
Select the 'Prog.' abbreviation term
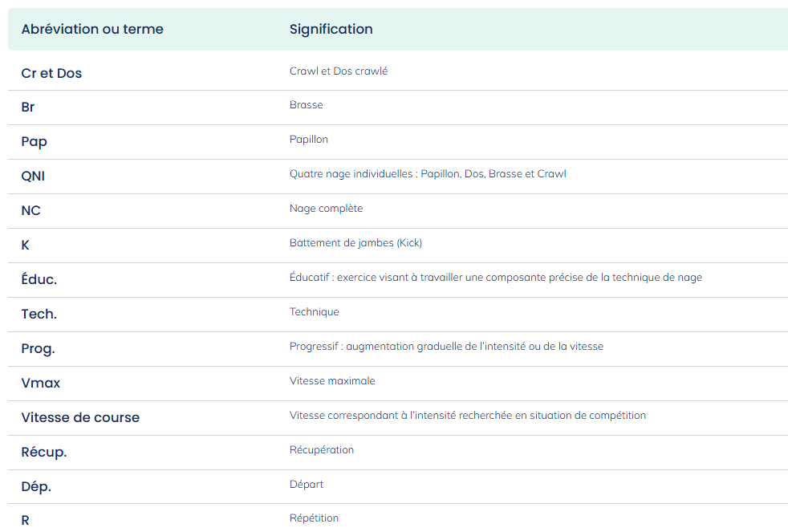pos(38,349)
